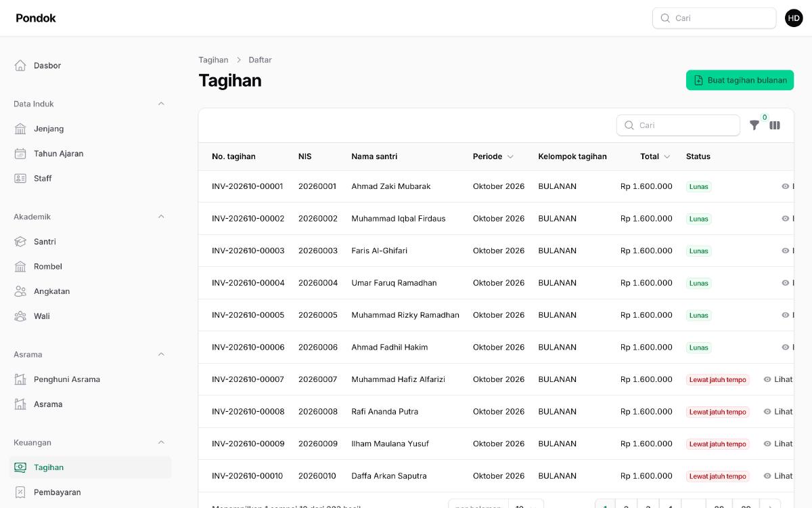812x508 pixels.
Task: Go to Tagihan breadcrumb link
Action: [x=213, y=60]
